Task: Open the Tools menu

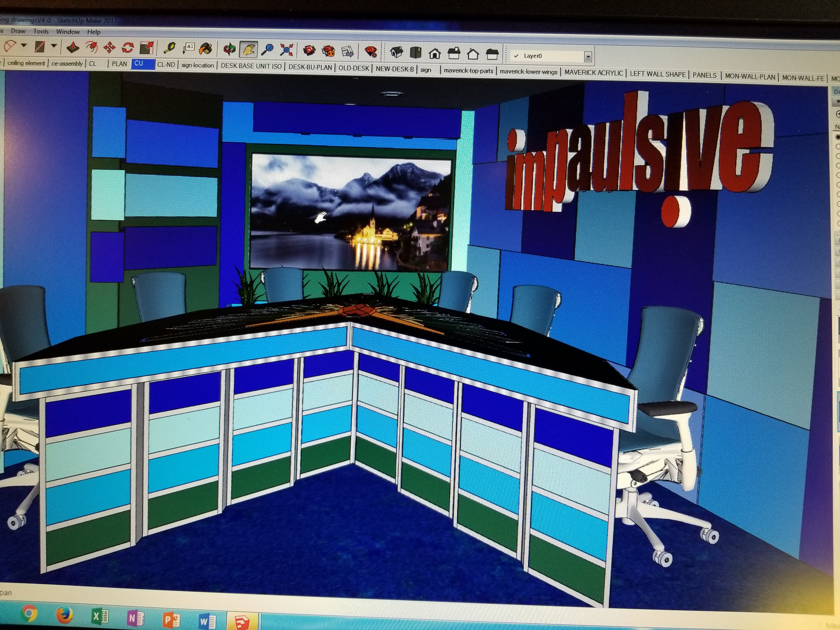Action: [41, 31]
